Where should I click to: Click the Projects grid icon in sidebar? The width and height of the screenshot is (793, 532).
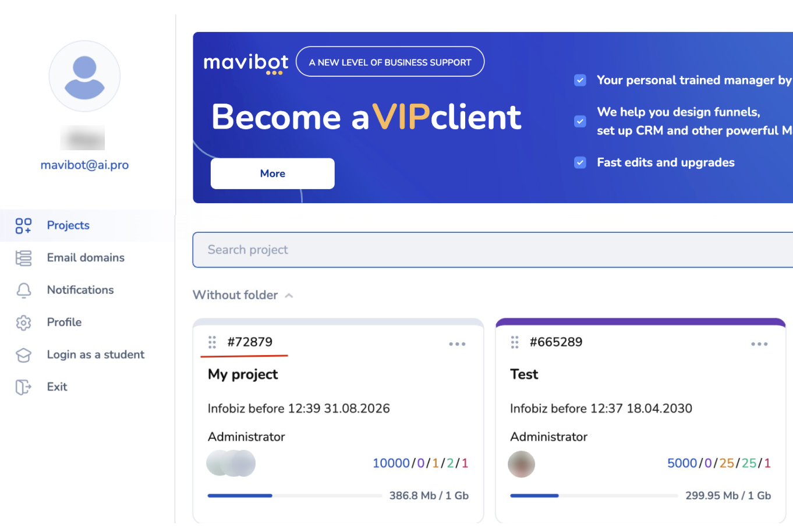coord(23,226)
